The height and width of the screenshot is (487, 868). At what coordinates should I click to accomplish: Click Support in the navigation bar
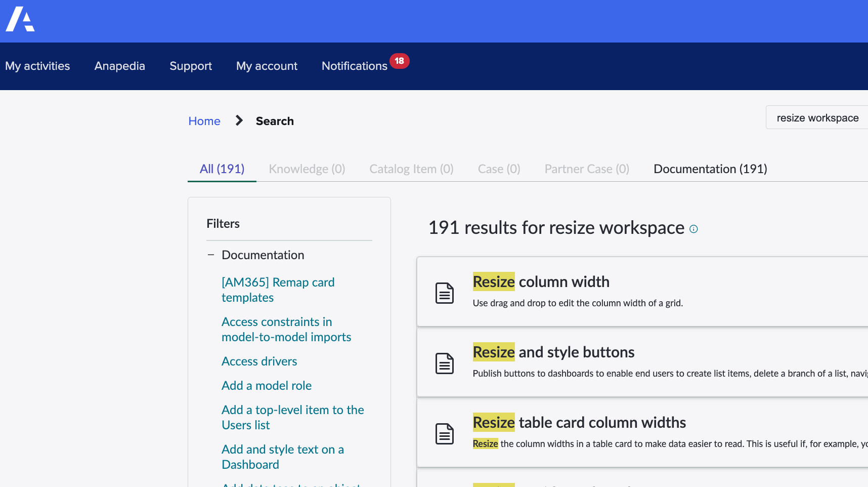tap(191, 66)
